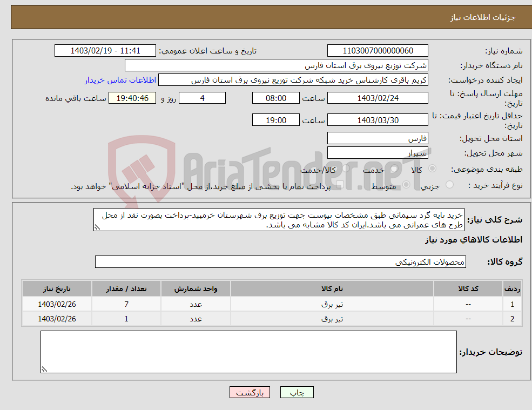Click the remaining time field 19:40:46
The width and height of the screenshot is (532, 410).
132,98
